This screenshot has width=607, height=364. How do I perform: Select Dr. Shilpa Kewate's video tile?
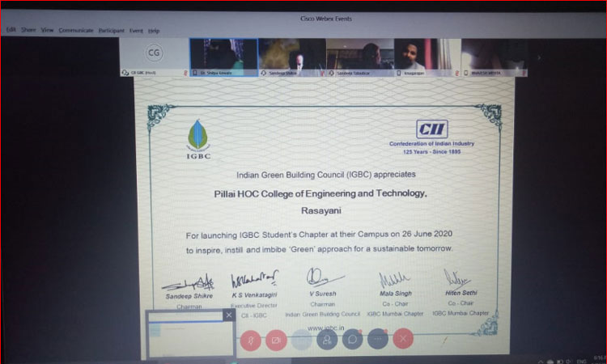(x=223, y=57)
